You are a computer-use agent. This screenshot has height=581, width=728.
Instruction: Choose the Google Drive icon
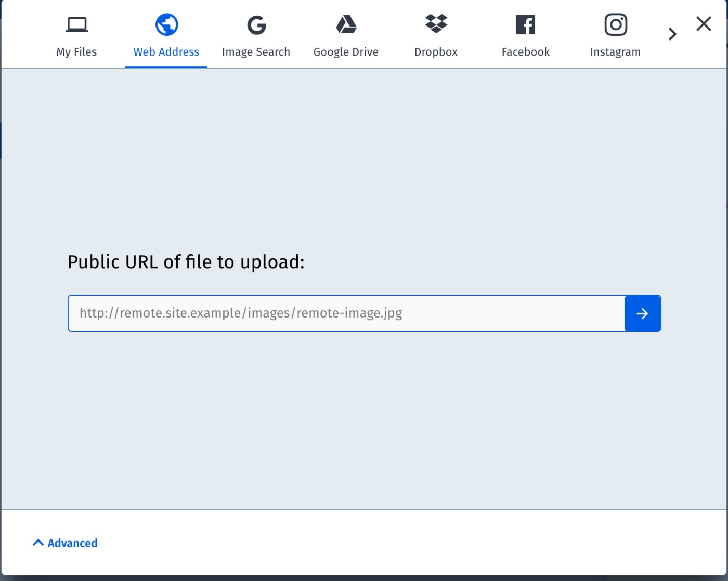[346, 24]
